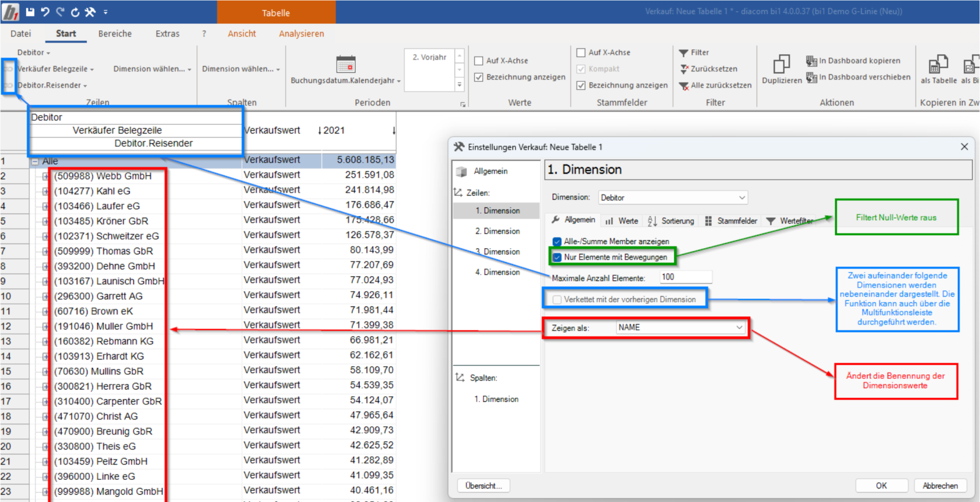Open Debitor.Reisender dropdown in ribbon

pos(52,85)
